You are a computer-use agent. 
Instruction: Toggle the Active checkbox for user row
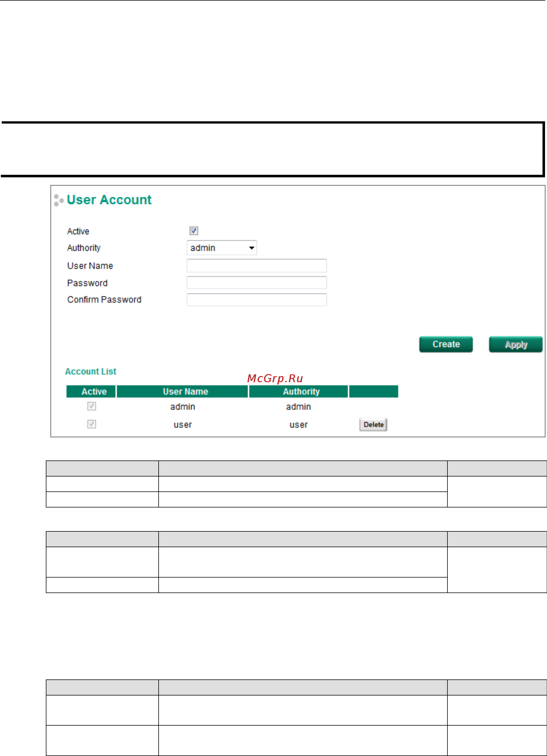click(92, 424)
